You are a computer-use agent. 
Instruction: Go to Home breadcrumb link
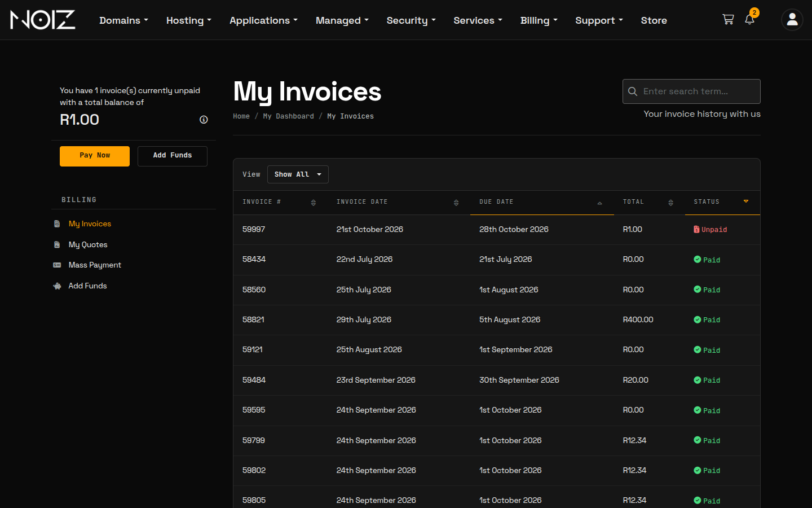coord(241,116)
